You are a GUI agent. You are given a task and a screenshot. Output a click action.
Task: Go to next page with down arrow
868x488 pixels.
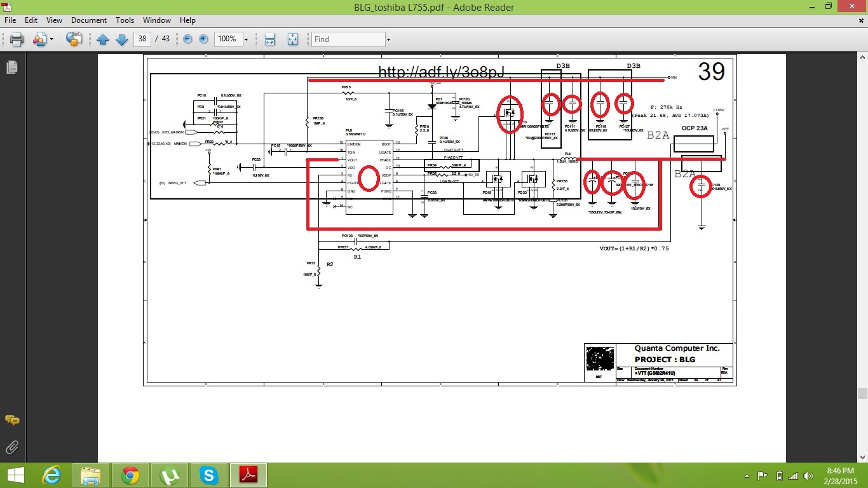click(121, 39)
